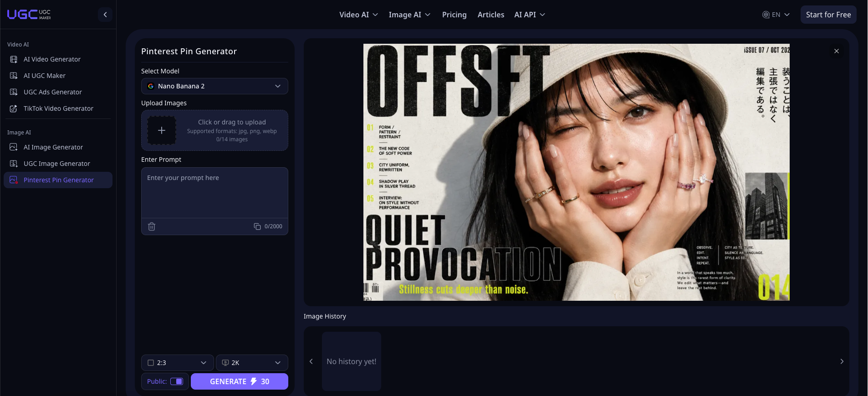Collapse the sidebar with the chevron button
The image size is (868, 396).
[105, 15]
